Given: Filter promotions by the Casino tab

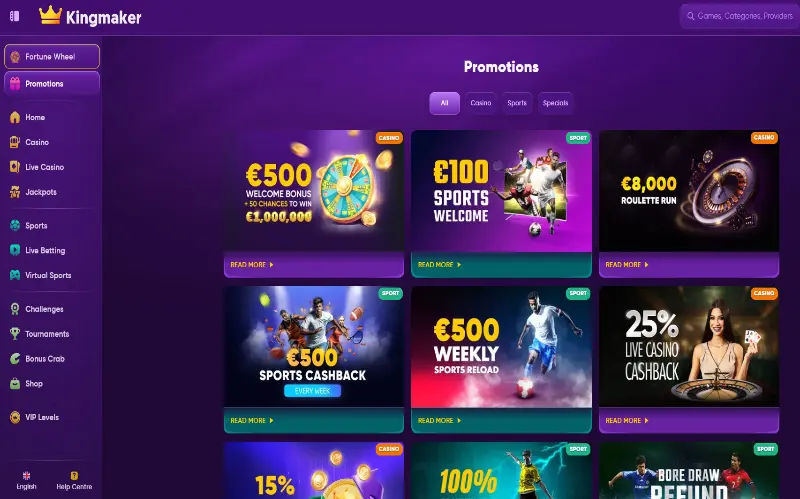Looking at the screenshot, I should point(481,103).
